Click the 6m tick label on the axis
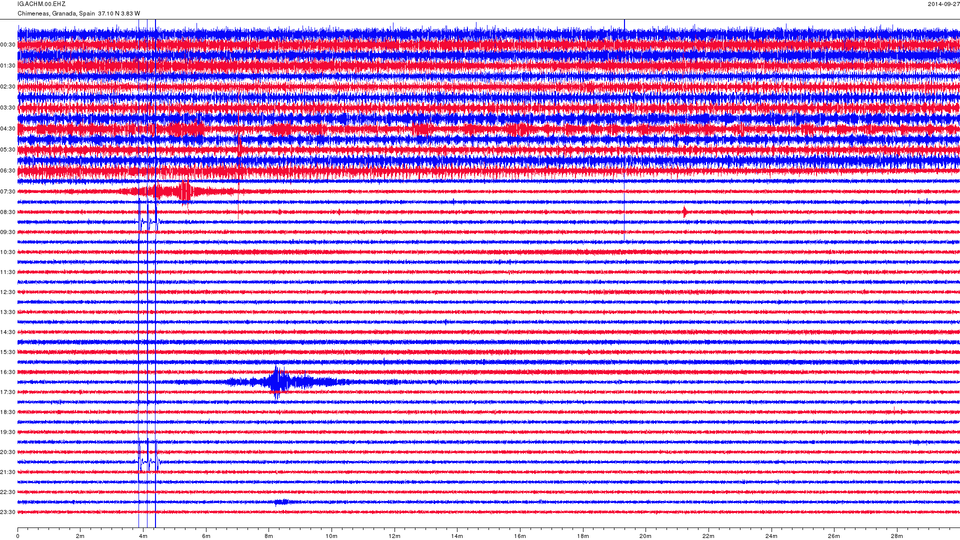This screenshot has width=960, height=540. coord(206,536)
